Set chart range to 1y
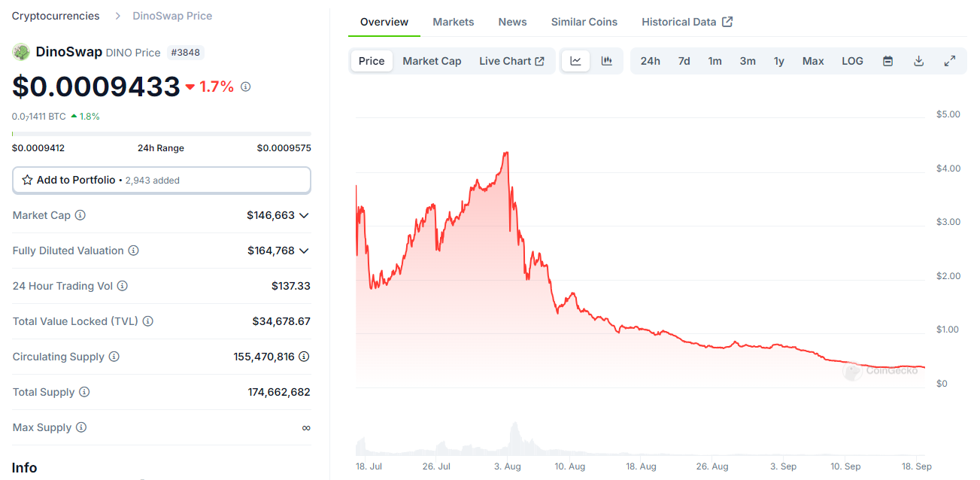Screen dimensions: 980x480 coord(779,61)
